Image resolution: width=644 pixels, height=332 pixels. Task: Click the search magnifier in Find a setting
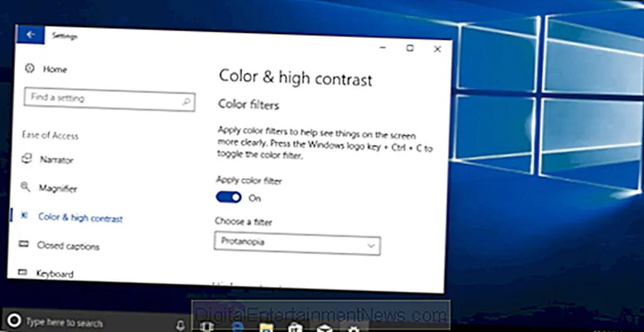(186, 100)
